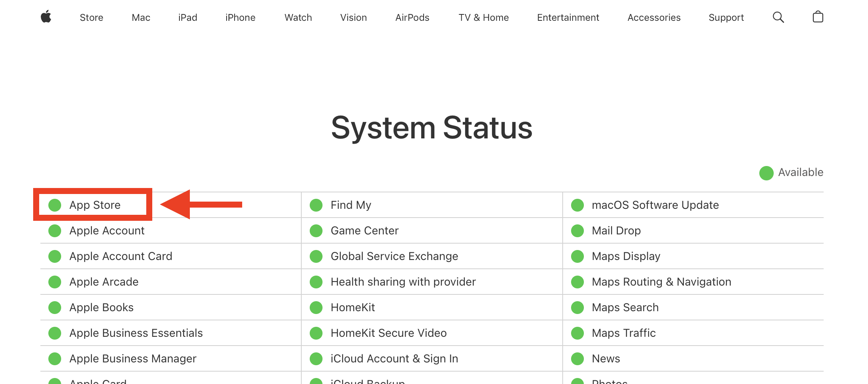The image size is (868, 384).
Task: Click the Apple Arcade service entry
Action: (x=104, y=282)
